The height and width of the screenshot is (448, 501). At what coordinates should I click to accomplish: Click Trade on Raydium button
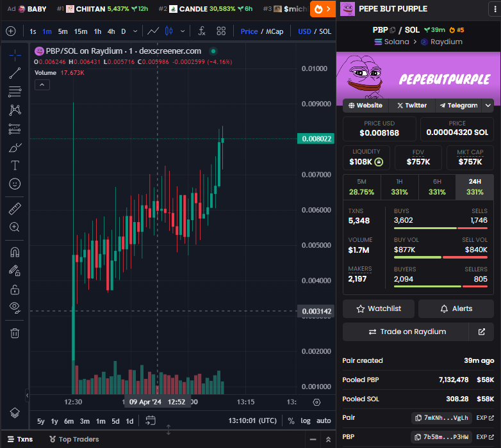click(406, 332)
